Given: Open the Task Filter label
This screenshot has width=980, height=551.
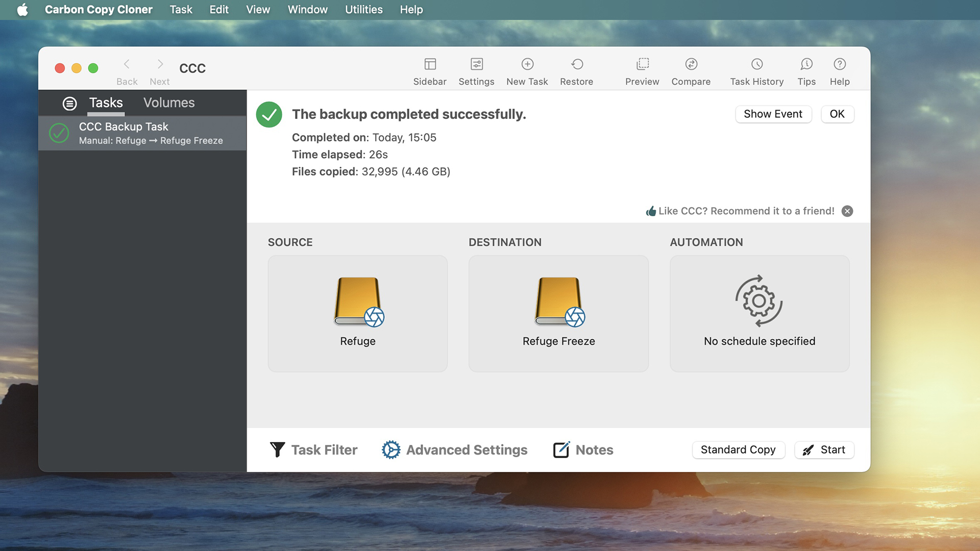Looking at the screenshot, I should coord(324,450).
